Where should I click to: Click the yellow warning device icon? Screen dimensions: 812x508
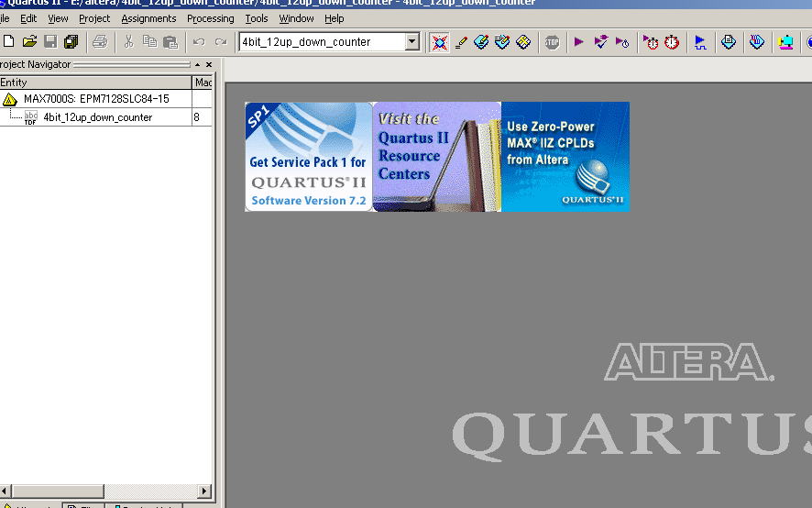tap(9, 98)
